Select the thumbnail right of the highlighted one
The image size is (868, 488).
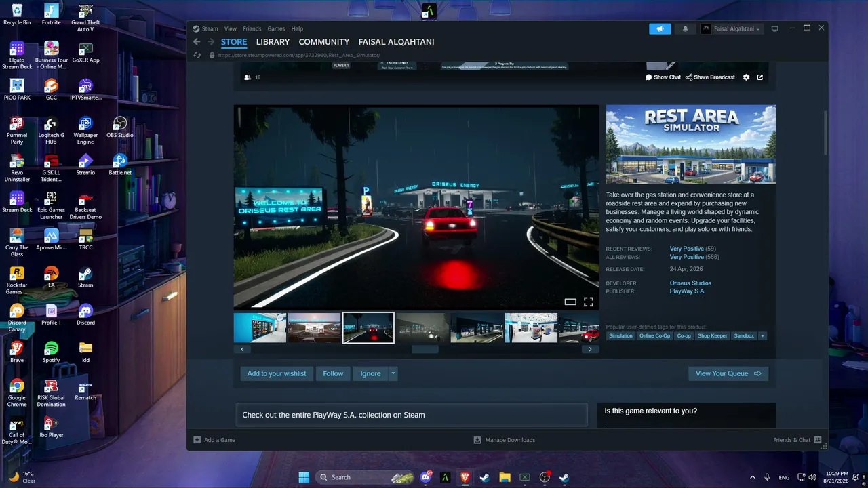pyautogui.click(x=422, y=328)
